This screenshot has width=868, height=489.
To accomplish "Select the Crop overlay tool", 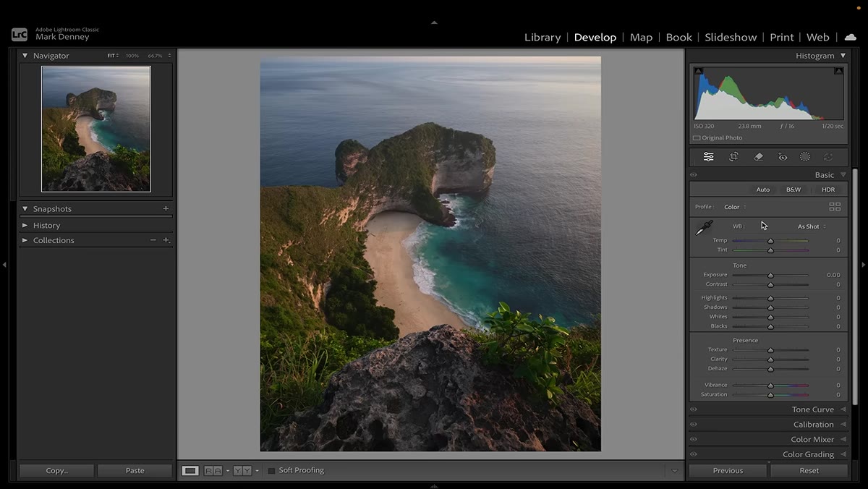I will (733, 157).
